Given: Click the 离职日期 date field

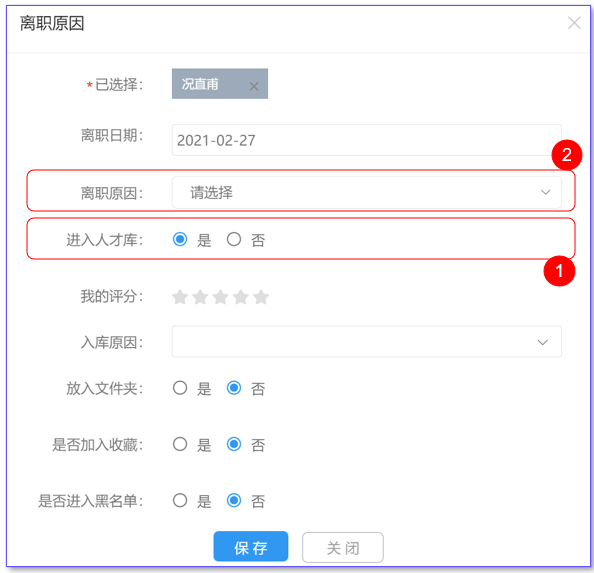Looking at the screenshot, I should point(367,140).
